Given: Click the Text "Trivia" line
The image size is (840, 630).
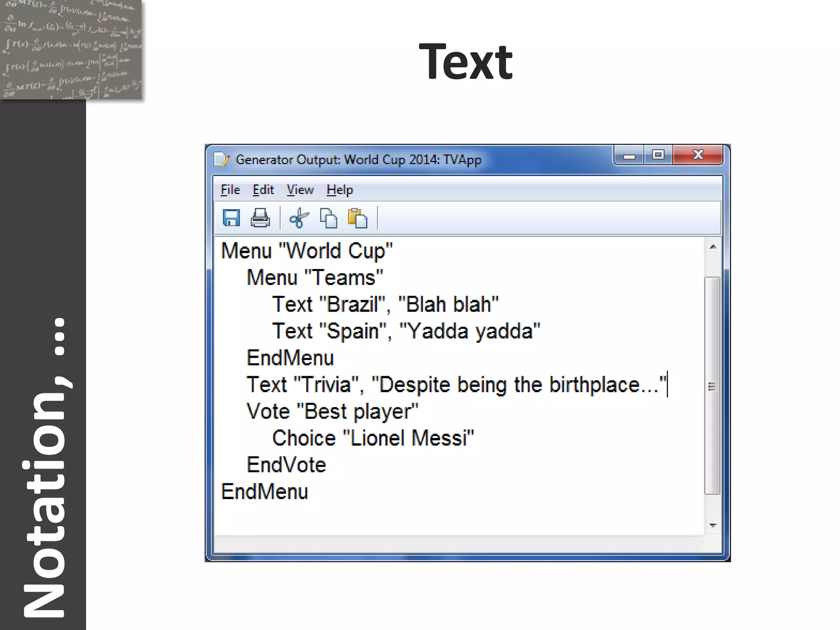Looking at the screenshot, I should pyautogui.click(x=457, y=385).
